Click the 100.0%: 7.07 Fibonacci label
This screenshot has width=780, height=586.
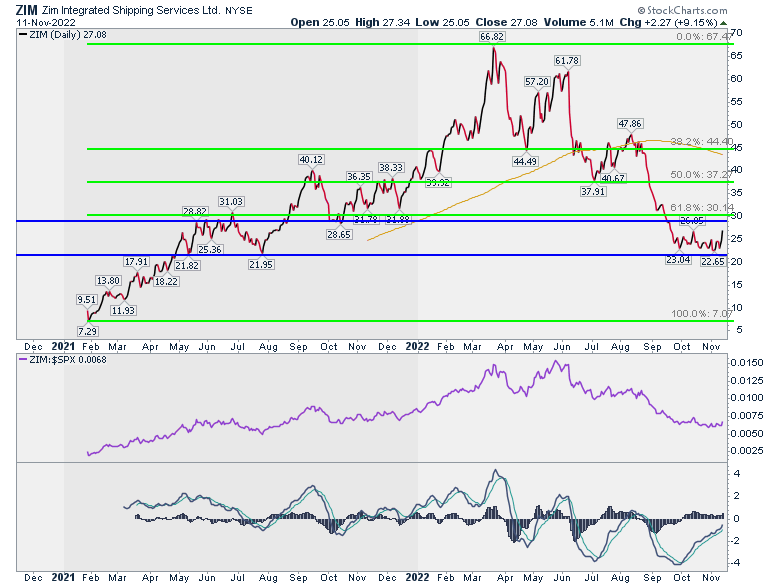tap(701, 313)
